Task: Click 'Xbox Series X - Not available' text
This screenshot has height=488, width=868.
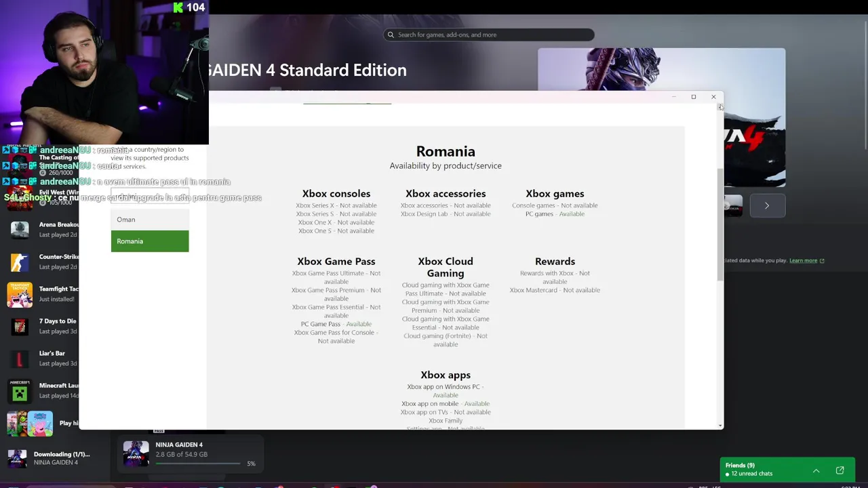Action: [x=336, y=205]
